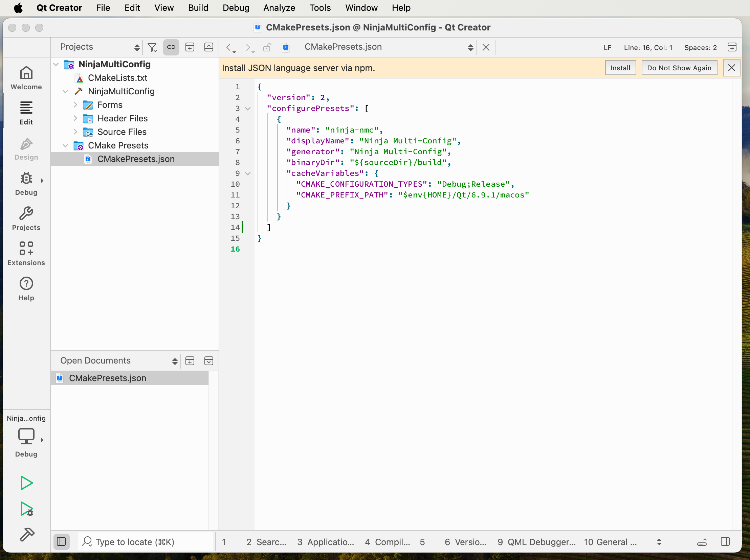Toggle the left sidebar visibility
Screen dimensions: 750x560
click(61, 541)
